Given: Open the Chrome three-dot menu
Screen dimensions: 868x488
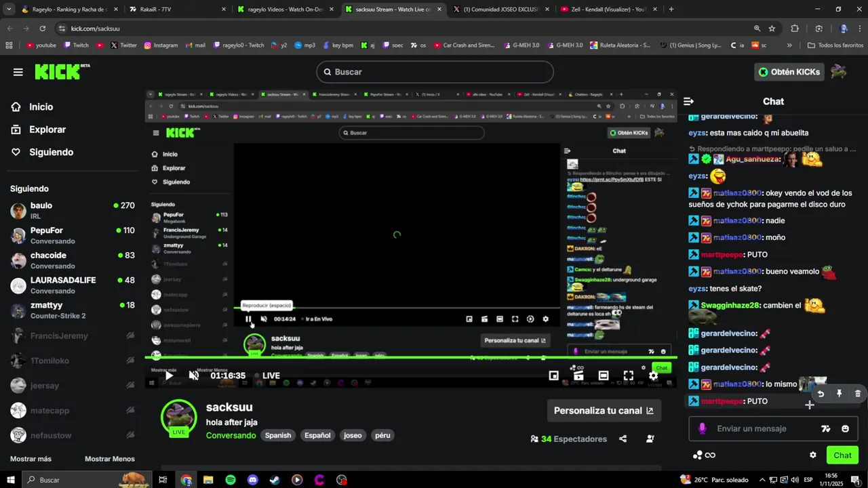Looking at the screenshot, I should [x=859, y=28].
